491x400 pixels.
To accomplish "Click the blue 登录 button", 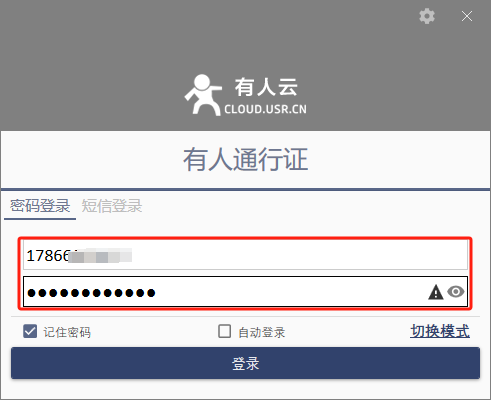I will click(245, 363).
